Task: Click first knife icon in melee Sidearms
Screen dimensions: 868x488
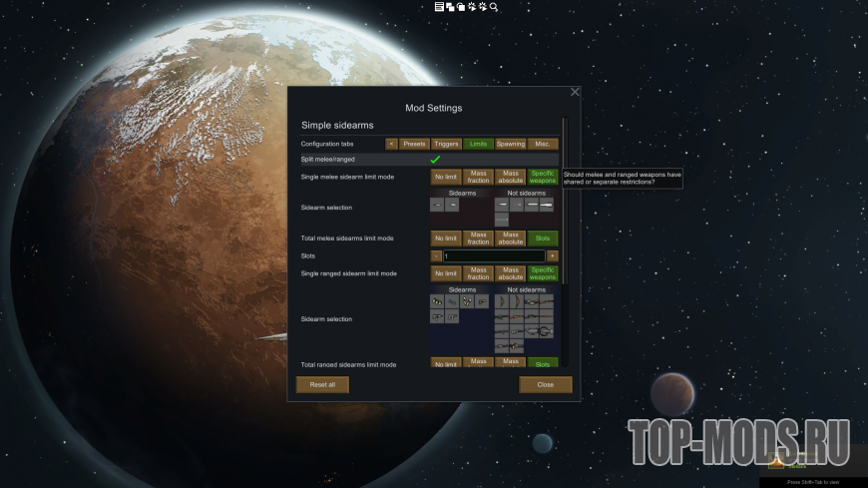Action: pos(437,205)
